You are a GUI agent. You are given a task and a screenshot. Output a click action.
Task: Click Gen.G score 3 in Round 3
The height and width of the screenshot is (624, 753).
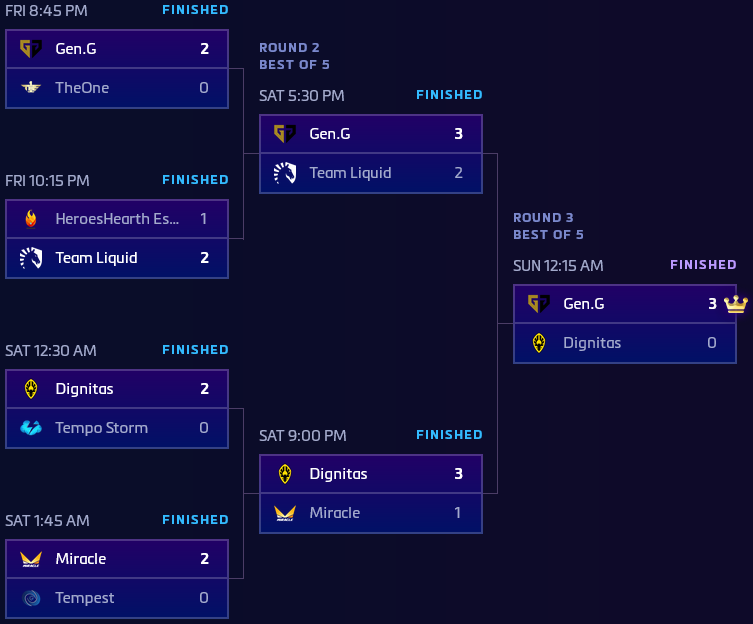pos(712,304)
